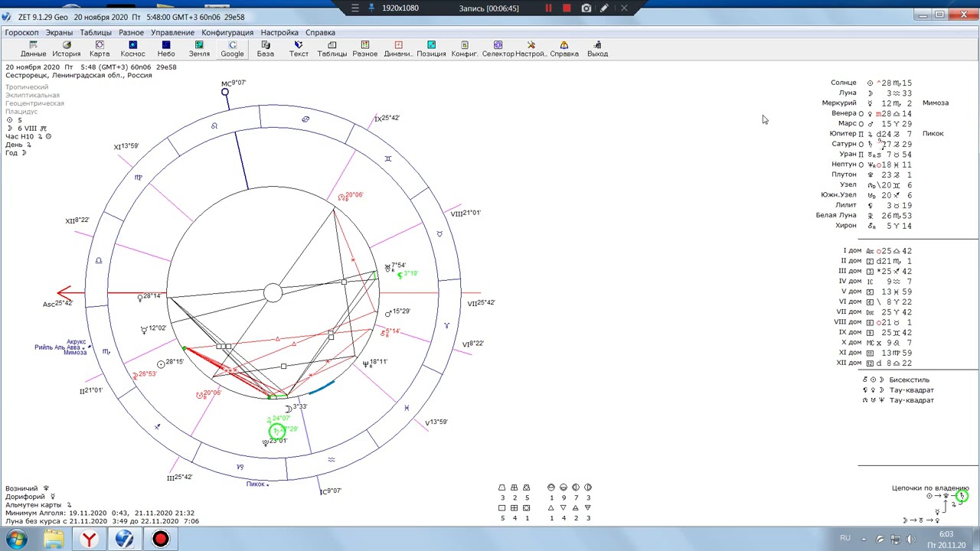Click the Разное toolbar icon

(364, 49)
